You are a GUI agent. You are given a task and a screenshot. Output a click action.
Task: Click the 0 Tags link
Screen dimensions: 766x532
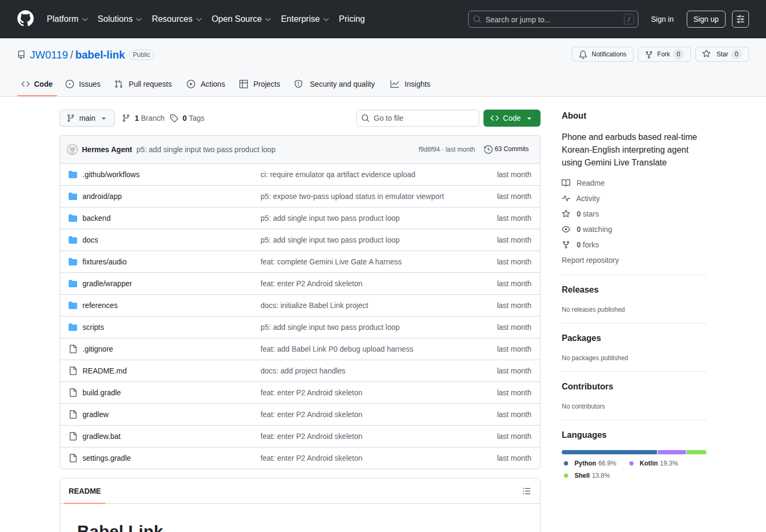[187, 118]
